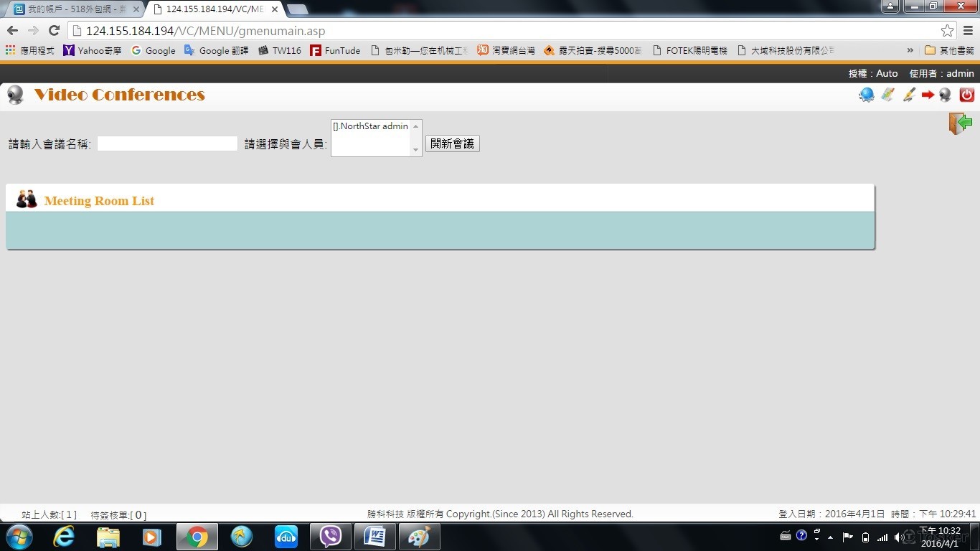This screenshot has width=980, height=551.
Task: Click the meeting name input field
Action: pos(167,143)
